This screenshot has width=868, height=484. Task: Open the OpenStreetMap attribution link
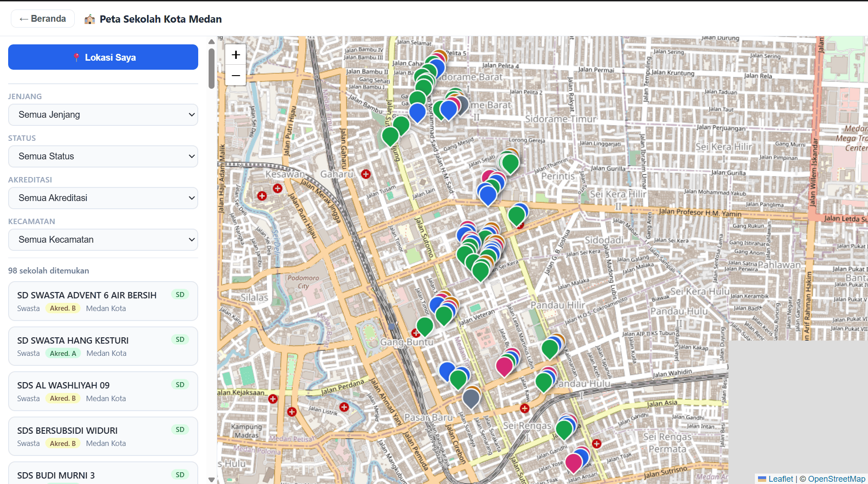[837, 479]
